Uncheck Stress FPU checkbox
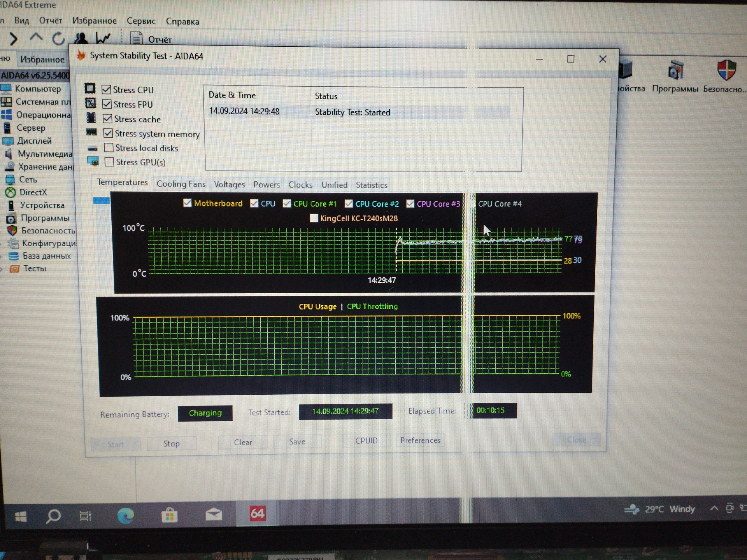Viewport: 747px width, 560px height. click(x=107, y=104)
